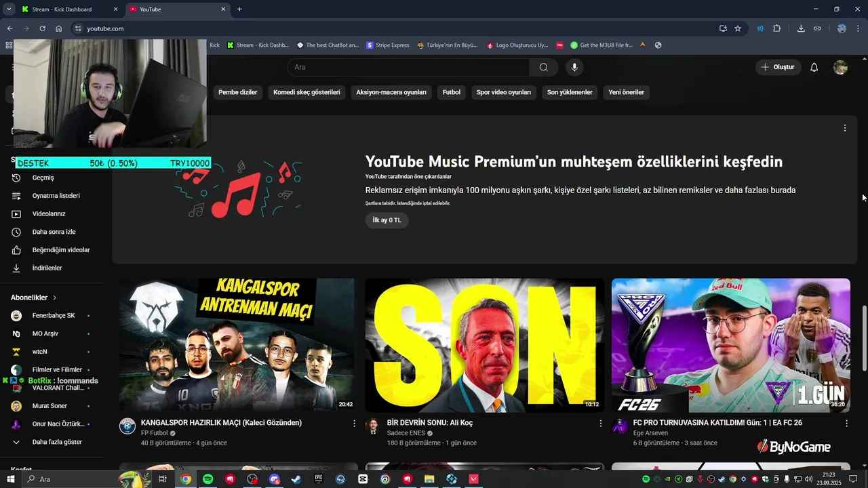Click the Ege Arseven channel avatar
The image size is (868, 488).
[620, 426]
